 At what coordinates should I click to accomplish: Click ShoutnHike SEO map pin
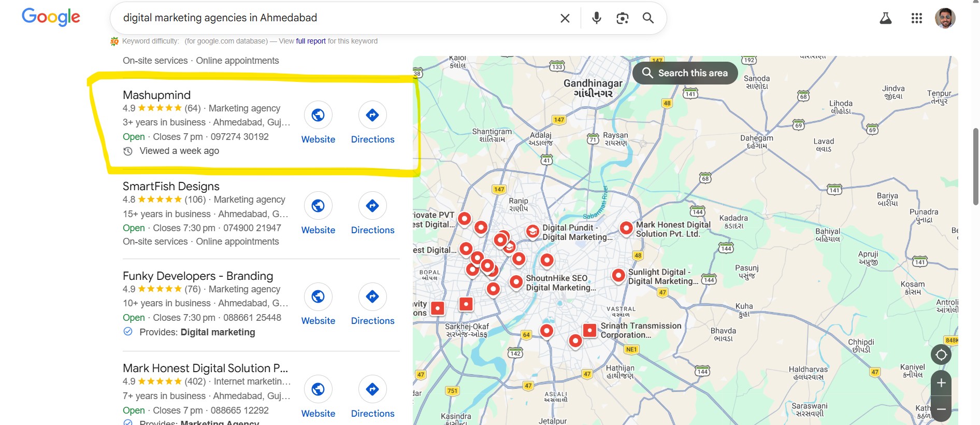(516, 281)
